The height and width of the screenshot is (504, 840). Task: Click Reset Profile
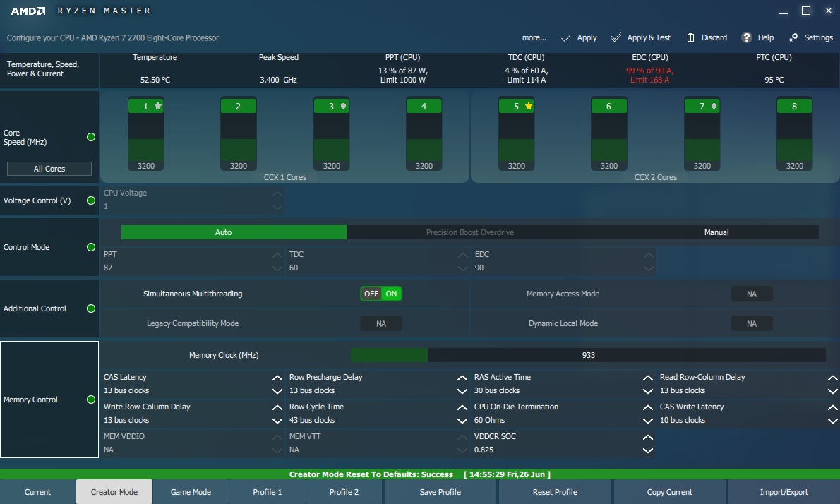555,492
